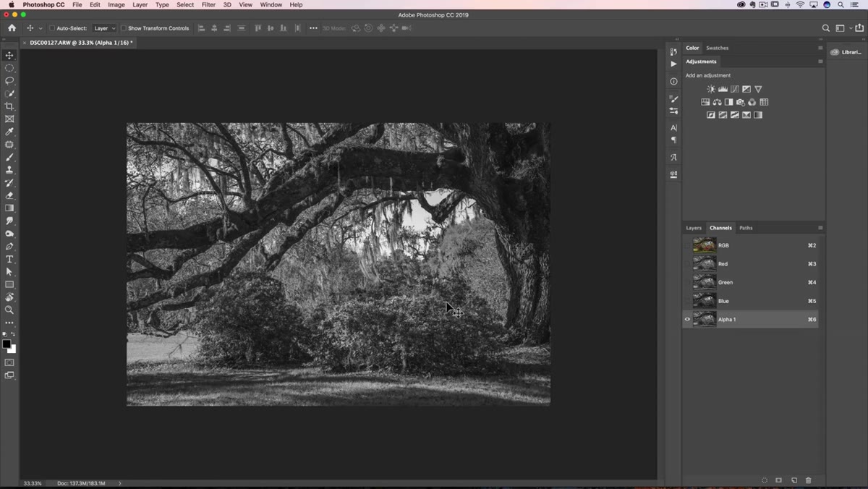Expand status bar info arrow
The image size is (868, 489).
[x=120, y=483]
